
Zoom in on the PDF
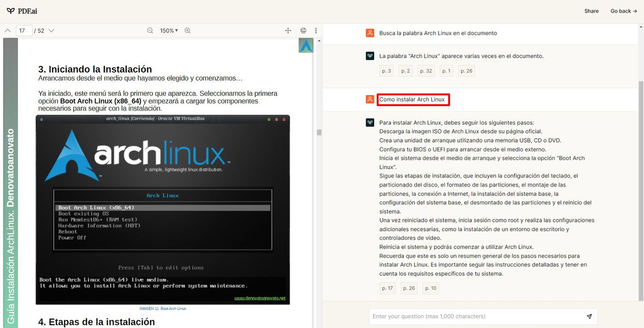click(x=188, y=31)
